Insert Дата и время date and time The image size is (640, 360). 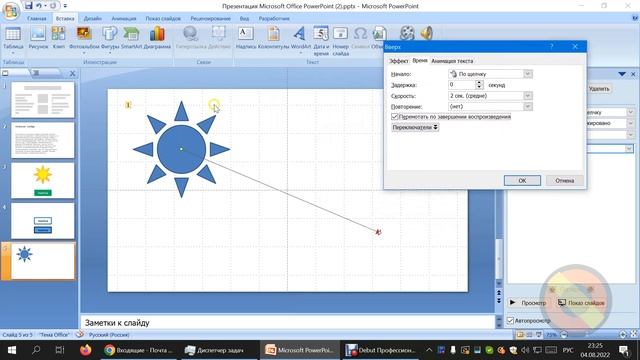(x=321, y=41)
